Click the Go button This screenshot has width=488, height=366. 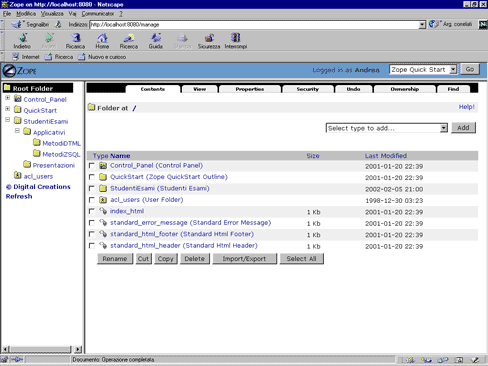[470, 69]
